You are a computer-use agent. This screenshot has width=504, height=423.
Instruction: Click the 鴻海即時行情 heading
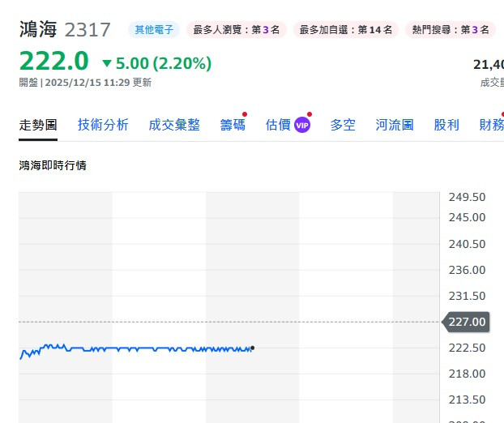pyautogui.click(x=53, y=165)
